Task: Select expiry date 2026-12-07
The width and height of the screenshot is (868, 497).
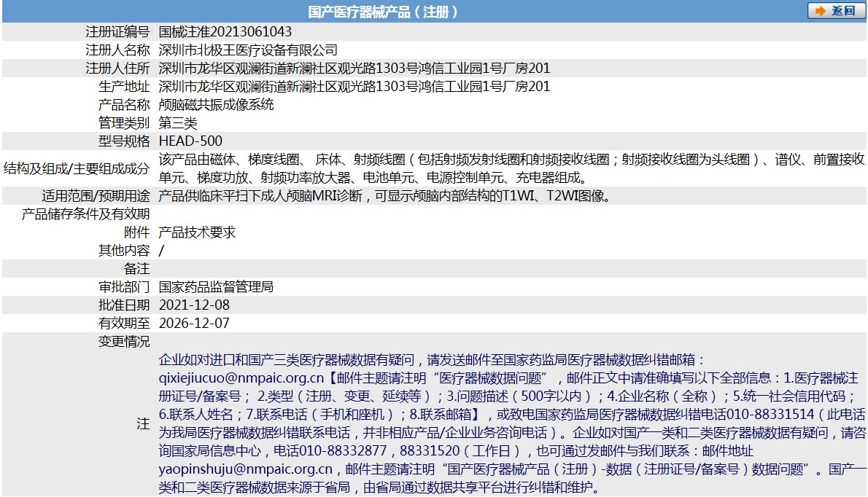Action: [x=194, y=324]
